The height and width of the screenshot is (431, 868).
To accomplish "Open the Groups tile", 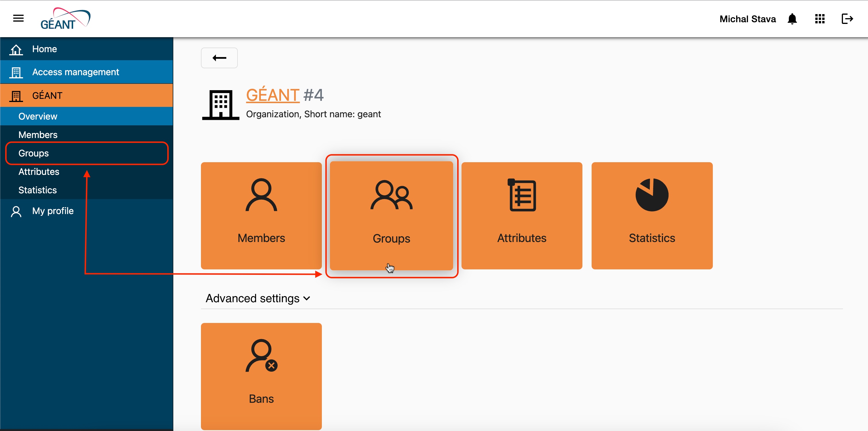I will coord(392,215).
